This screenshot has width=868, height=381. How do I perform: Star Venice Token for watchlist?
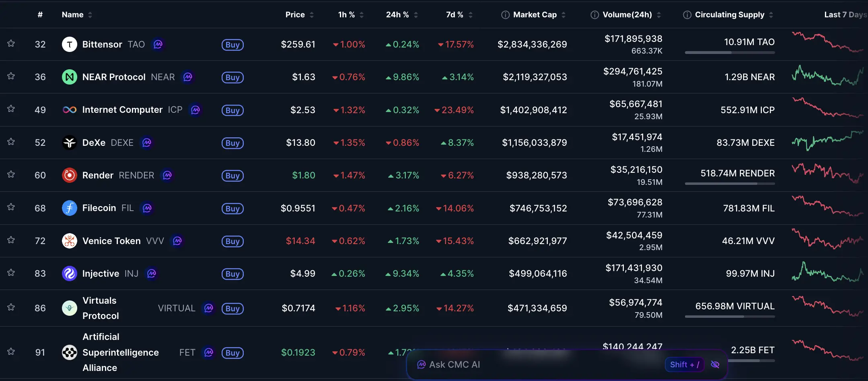pos(11,240)
